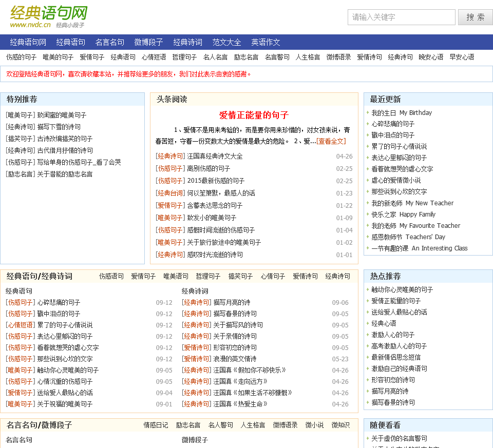Open 心碎悲痛的句子 in 经典语句 list
The height and width of the screenshot is (448, 493).
click(59, 303)
